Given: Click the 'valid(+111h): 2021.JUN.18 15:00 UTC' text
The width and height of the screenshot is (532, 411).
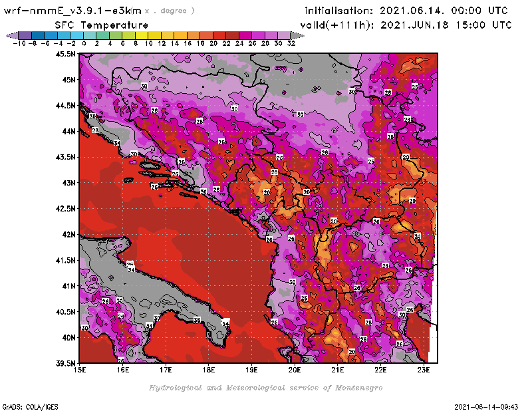Looking at the screenshot, I should [x=406, y=25].
